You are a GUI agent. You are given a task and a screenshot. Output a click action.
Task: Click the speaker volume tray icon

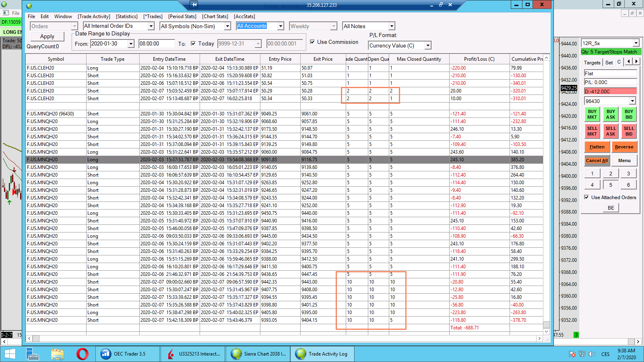[x=591, y=354]
